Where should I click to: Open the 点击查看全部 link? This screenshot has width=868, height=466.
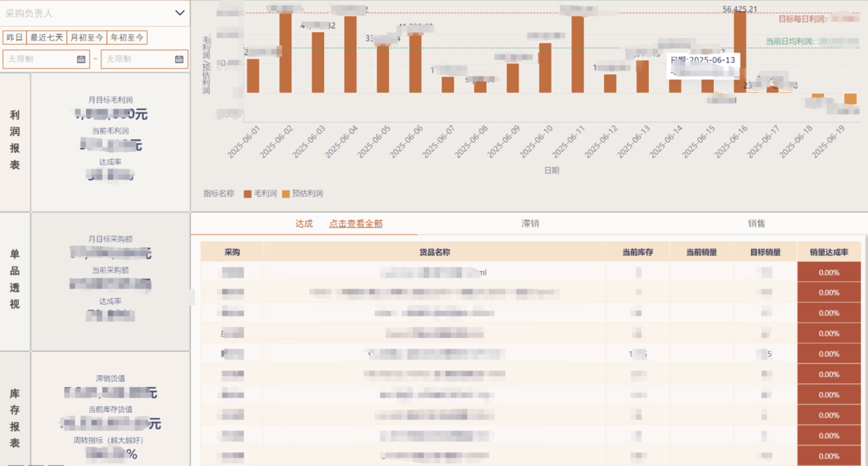click(x=356, y=224)
